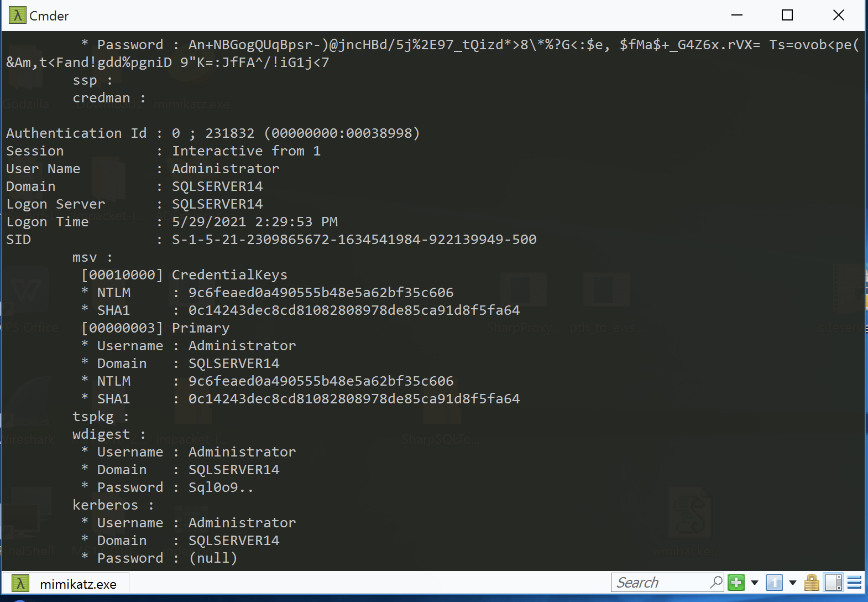Screen dimensions: 868x602
Task: Click the SID value "S-1-5-21-2309865672-1634541984-922139949-500"
Action: (354, 240)
